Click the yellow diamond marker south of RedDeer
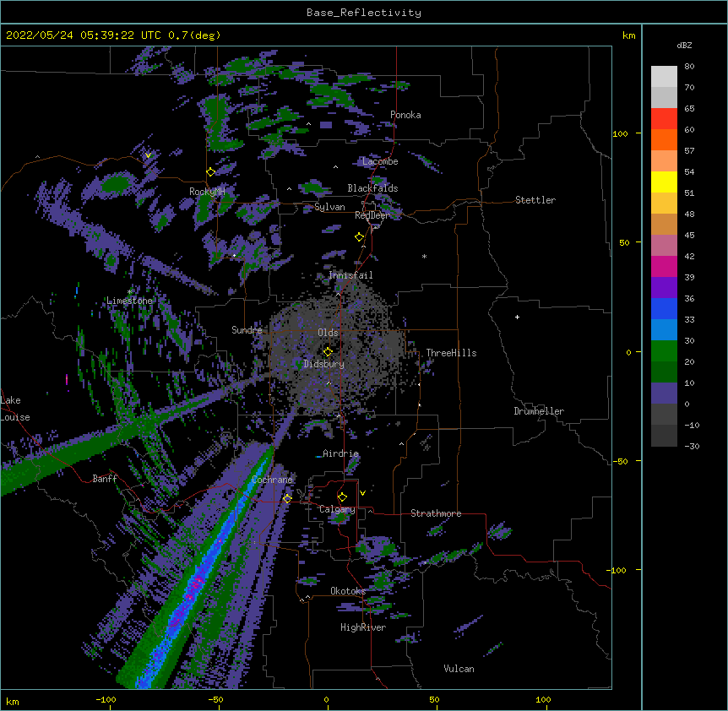This screenshot has width=728, height=711. pos(360,237)
